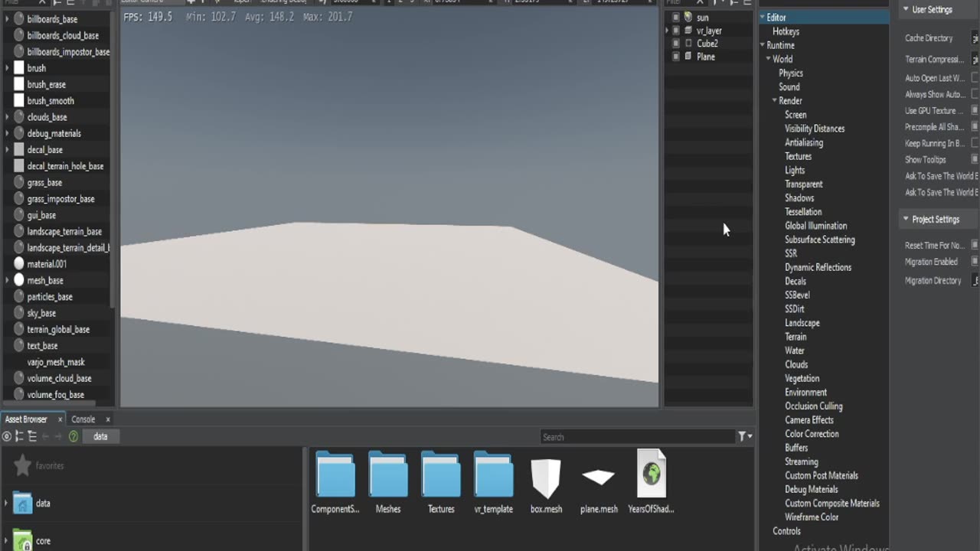980x551 pixels.
Task: Click the collapse tree icon in Asset Browser toolbar
Action: tap(19, 436)
